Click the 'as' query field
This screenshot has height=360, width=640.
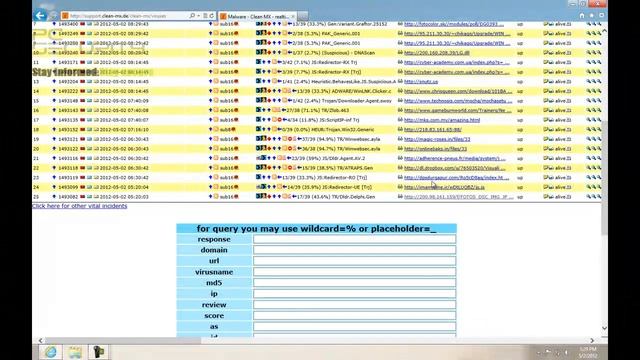(354, 327)
